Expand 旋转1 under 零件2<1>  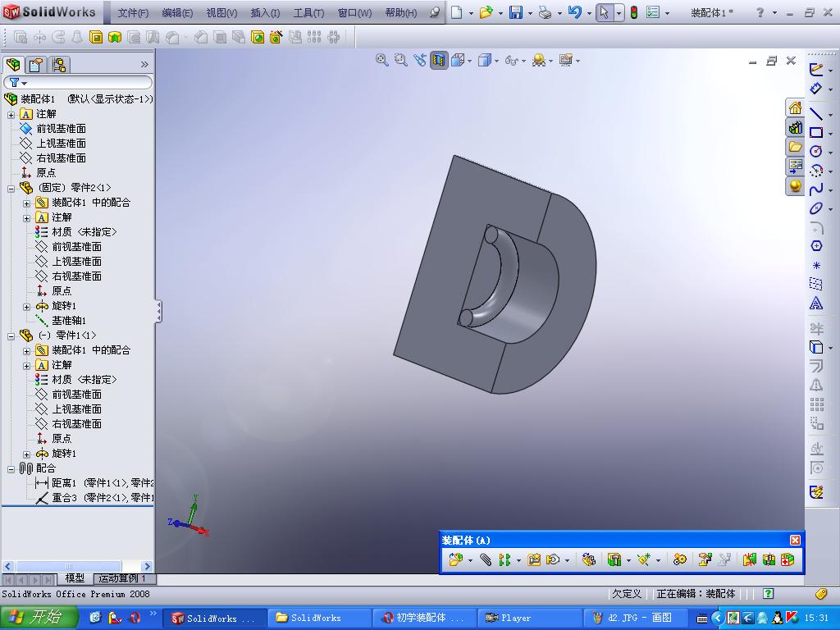click(x=27, y=307)
